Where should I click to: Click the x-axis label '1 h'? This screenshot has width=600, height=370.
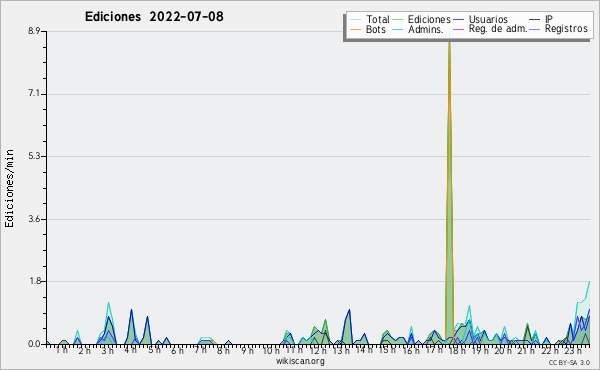62,350
